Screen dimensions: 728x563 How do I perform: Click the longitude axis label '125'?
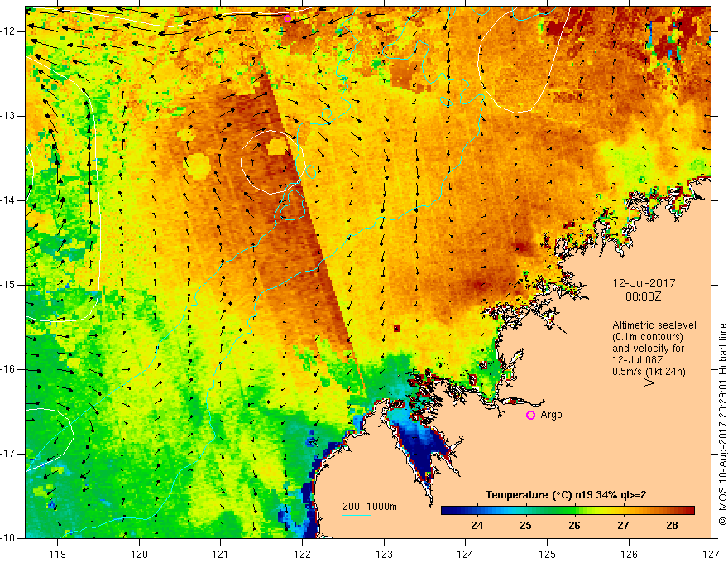548,554
